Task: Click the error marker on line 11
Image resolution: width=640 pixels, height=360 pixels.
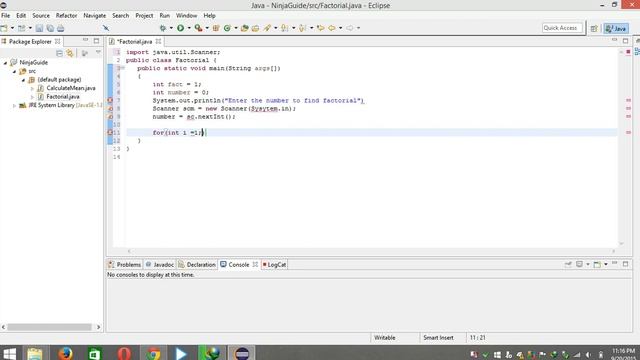Action: pos(110,133)
